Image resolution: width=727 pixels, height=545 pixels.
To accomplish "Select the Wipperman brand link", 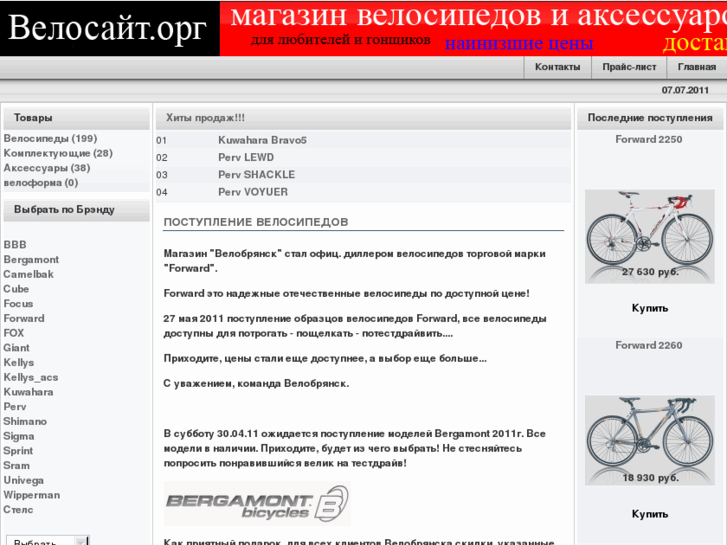I will (32, 495).
